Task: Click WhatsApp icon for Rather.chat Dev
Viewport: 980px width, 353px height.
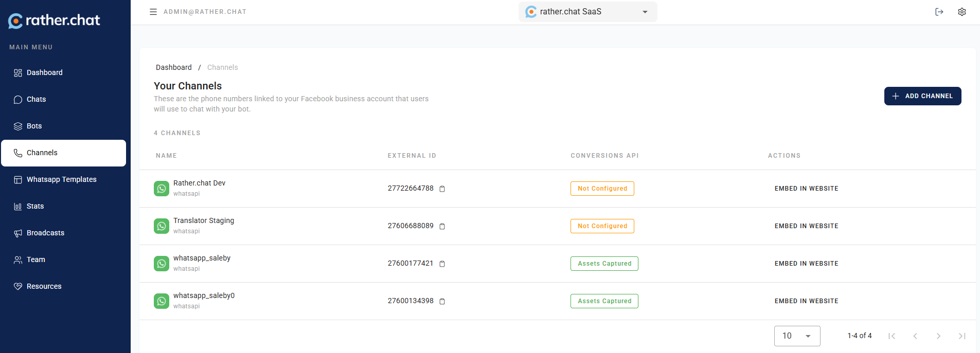Action: coord(162,189)
